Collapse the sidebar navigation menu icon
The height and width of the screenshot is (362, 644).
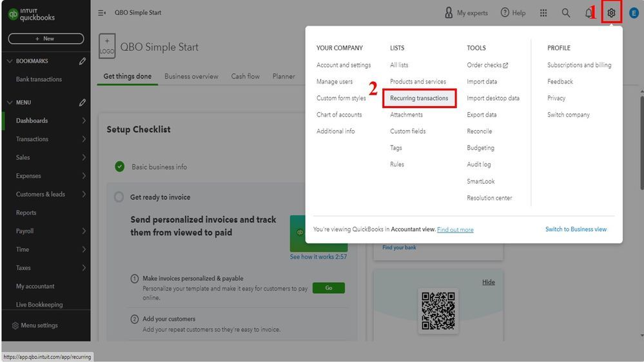102,13
